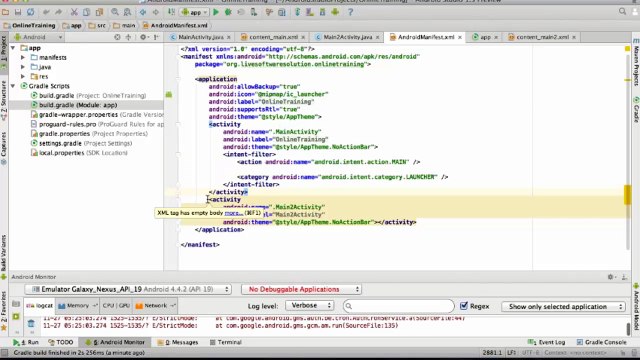This screenshot has width=640, height=360.
Task: Expand the java folder
Action: [x=23, y=67]
